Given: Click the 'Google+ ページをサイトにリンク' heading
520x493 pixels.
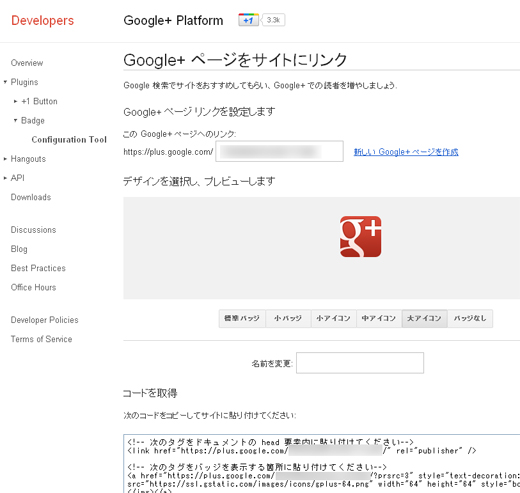Looking at the screenshot, I should click(235, 60).
